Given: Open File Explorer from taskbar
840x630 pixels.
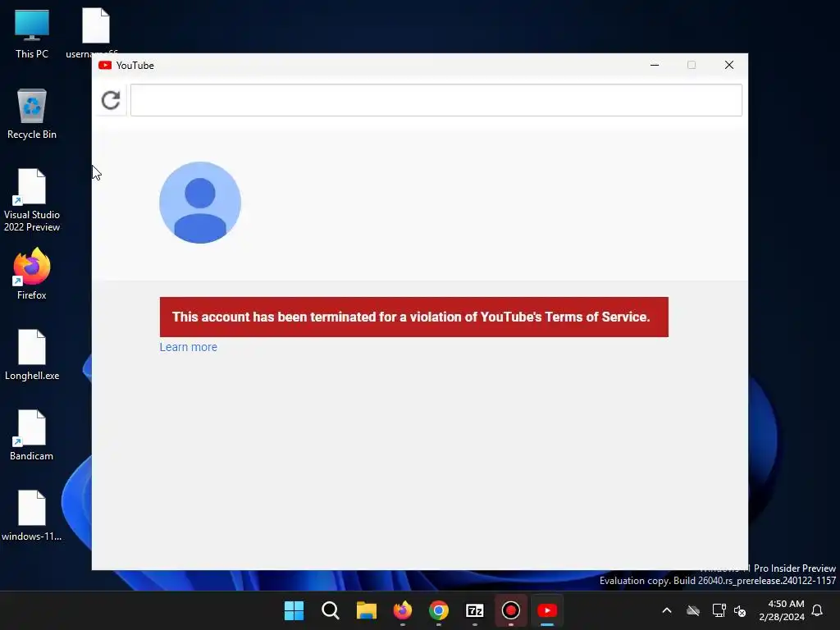Looking at the screenshot, I should 367,610.
